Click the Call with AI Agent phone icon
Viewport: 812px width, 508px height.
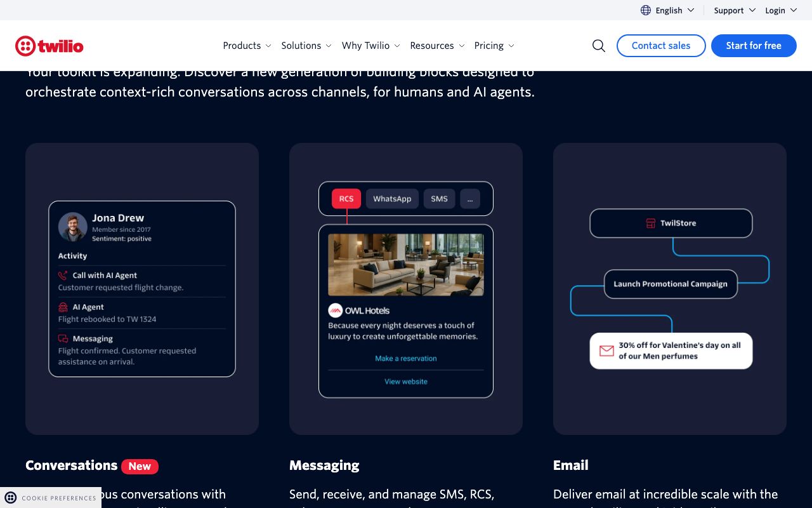[x=63, y=276]
